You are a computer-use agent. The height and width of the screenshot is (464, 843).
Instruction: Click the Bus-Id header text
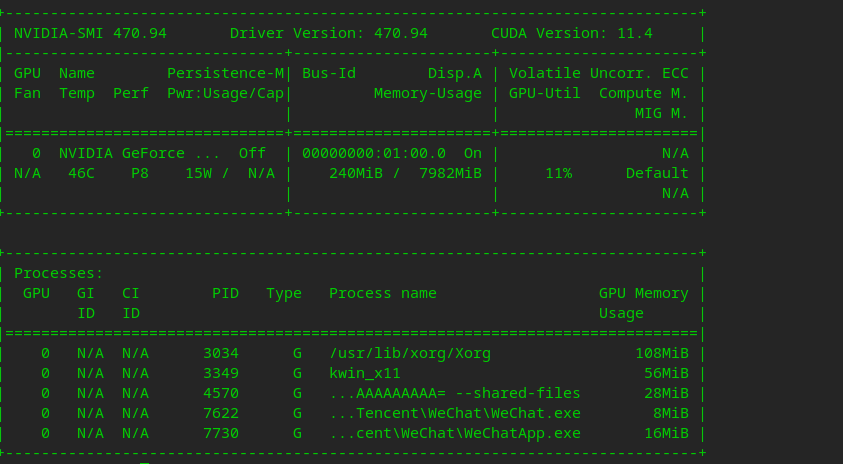328,73
